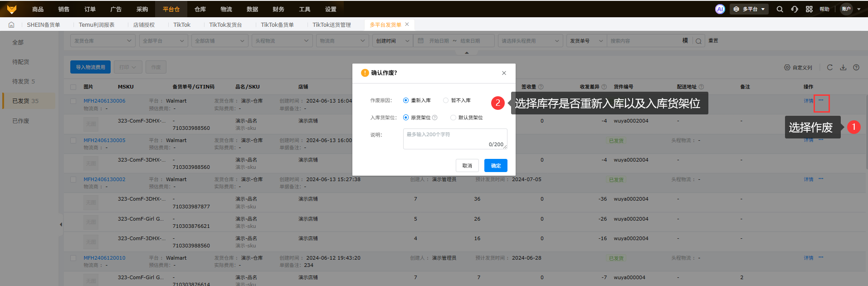
Task: Click the global search magnifier icon
Action: [780, 9]
